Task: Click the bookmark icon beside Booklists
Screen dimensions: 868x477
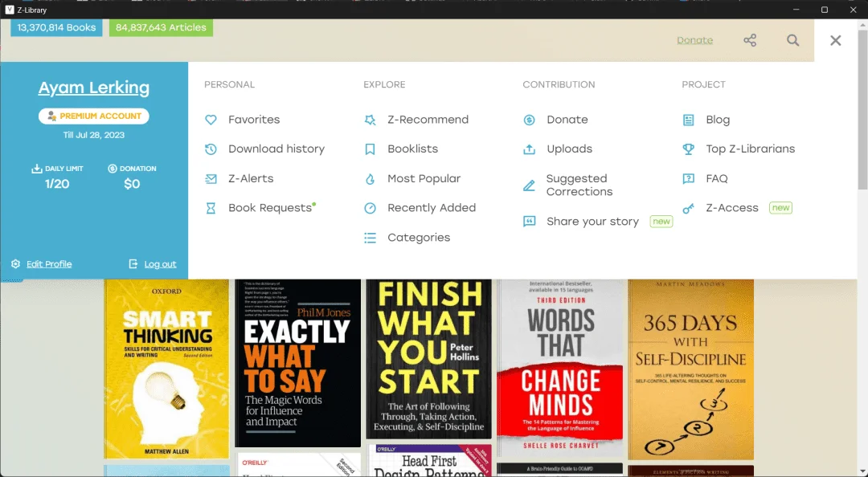Action: click(x=370, y=149)
